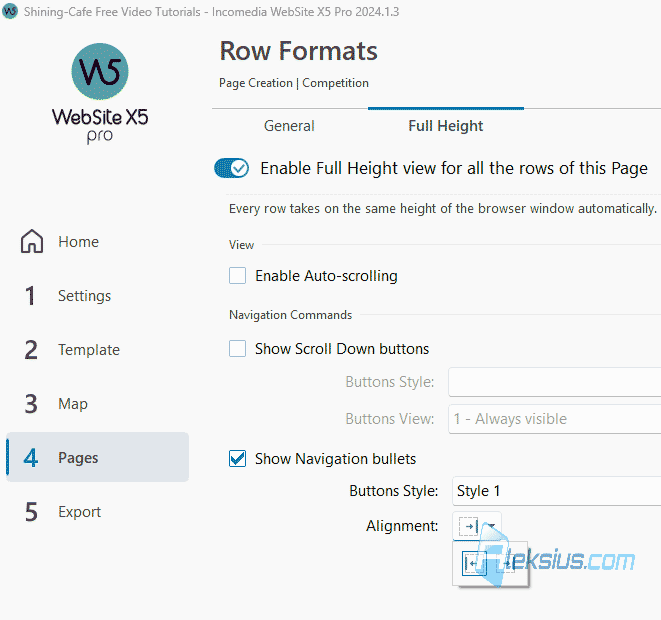Open Buttons Style dropdown showing Style 1

[x=556, y=491]
